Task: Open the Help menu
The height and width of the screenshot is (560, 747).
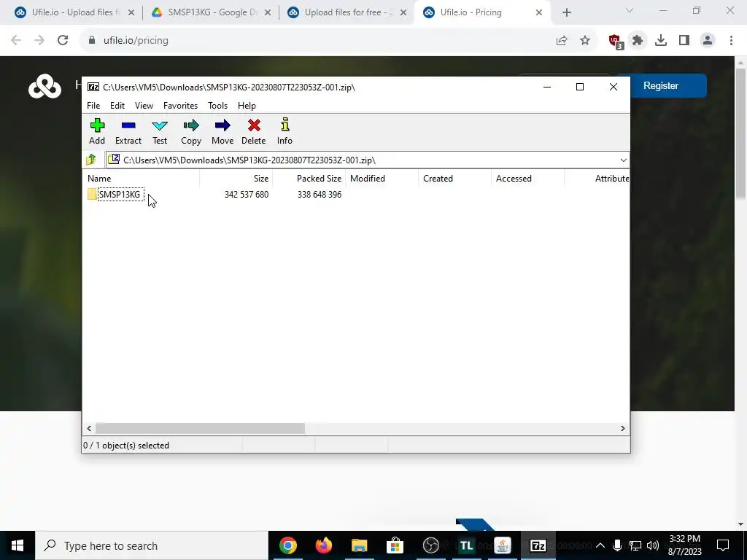Action: click(x=247, y=106)
